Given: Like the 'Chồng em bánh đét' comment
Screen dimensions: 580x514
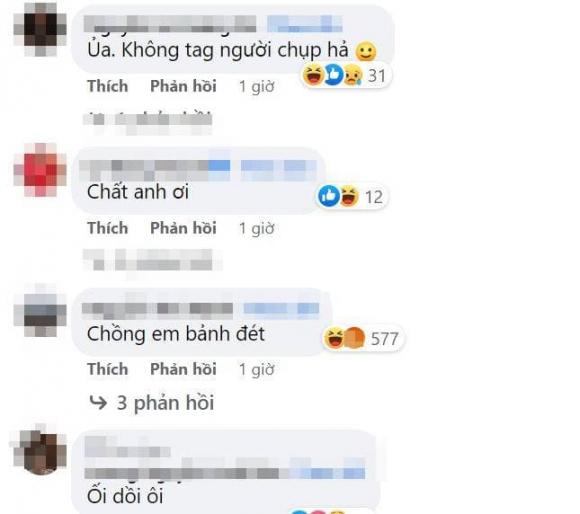Looking at the screenshot, I should pyautogui.click(x=108, y=369).
